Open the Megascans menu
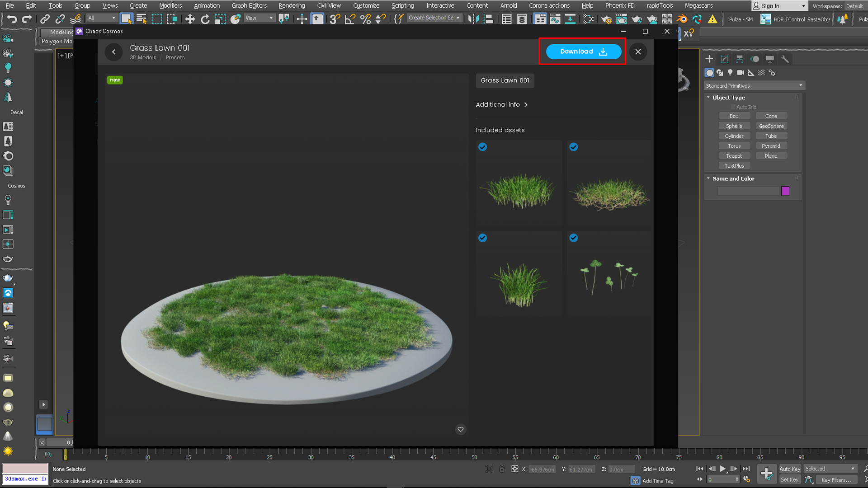Viewport: 868px width, 488px height. click(698, 5)
